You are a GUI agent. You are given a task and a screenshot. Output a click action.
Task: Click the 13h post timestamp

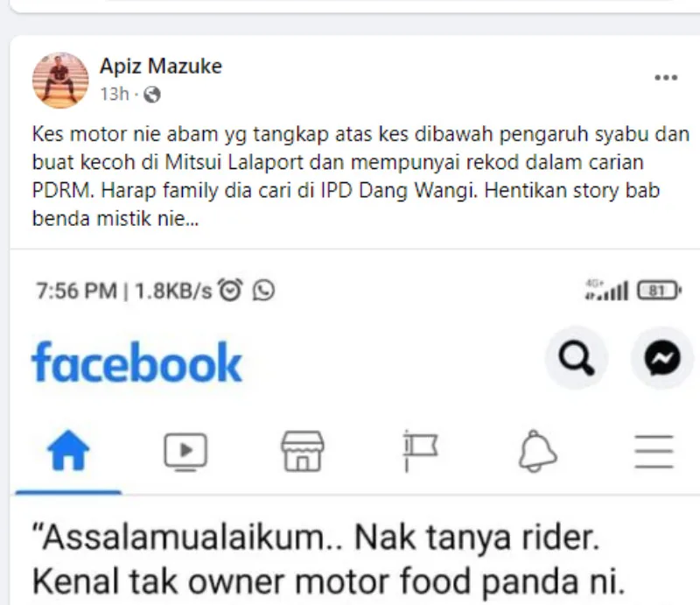(x=115, y=95)
